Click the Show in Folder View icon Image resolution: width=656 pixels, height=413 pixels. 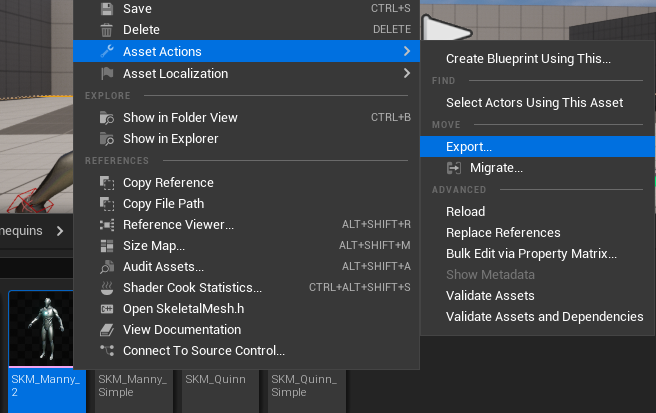(x=107, y=118)
